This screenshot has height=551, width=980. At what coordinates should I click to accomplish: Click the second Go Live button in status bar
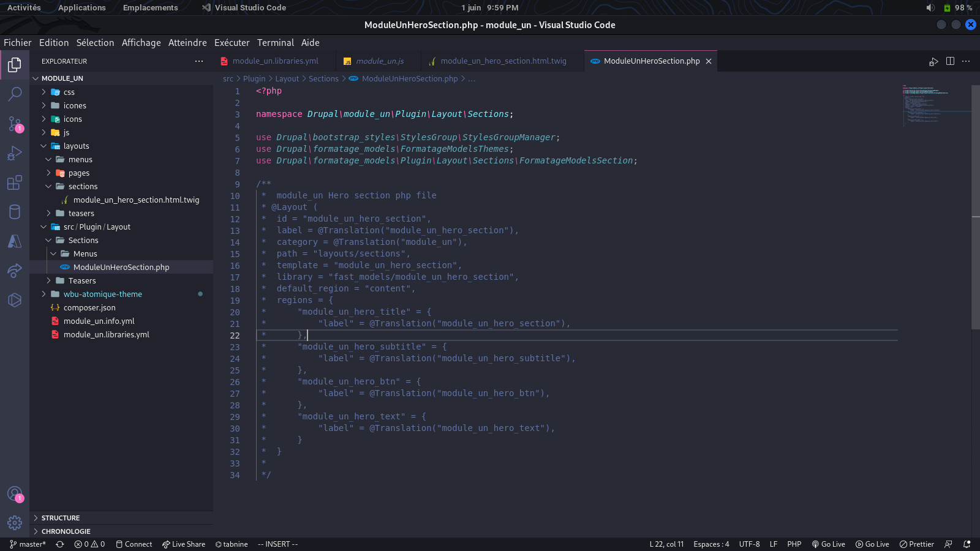[872, 544]
